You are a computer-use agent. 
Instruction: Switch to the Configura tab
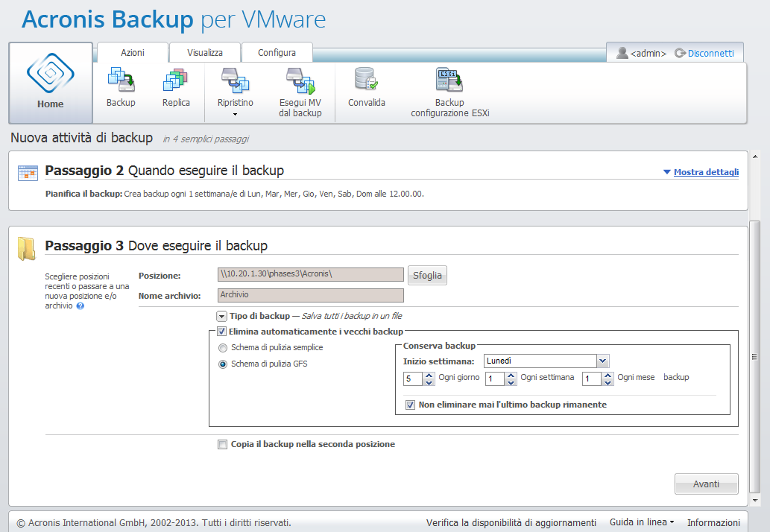pyautogui.click(x=277, y=52)
